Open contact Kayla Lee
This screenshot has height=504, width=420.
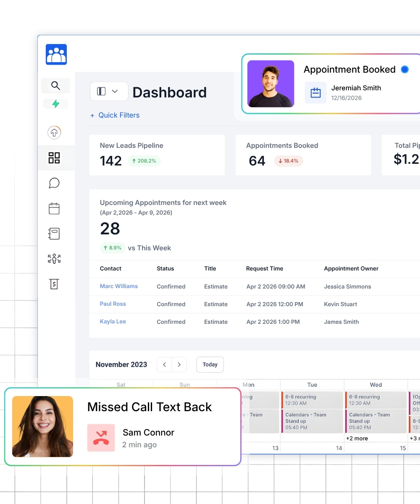[x=113, y=321]
